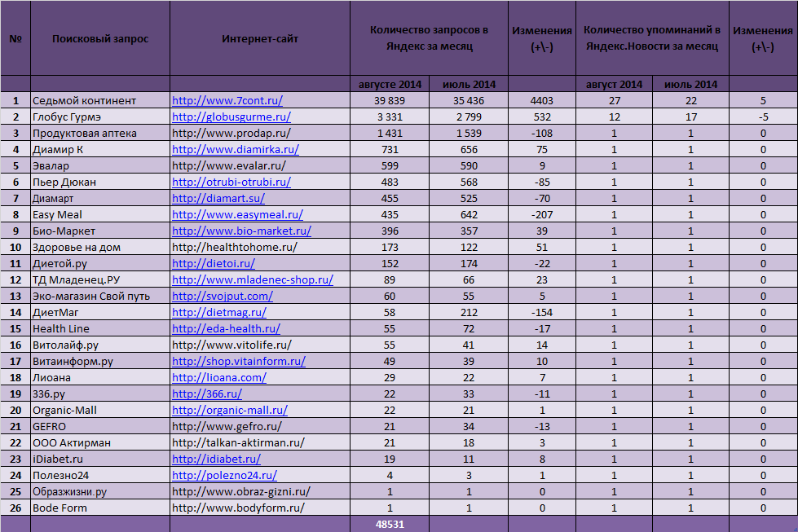This screenshot has height=532, width=798.
Task: Select the 'августе 2014' subheader cell
Action: tap(390, 85)
